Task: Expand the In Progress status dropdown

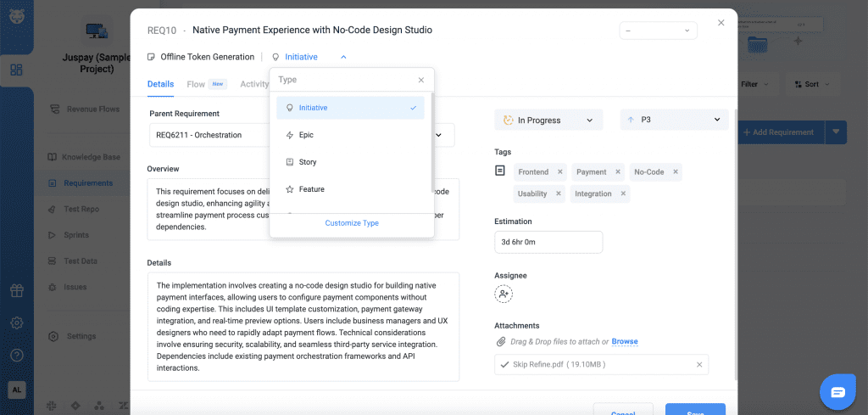Action: point(548,121)
